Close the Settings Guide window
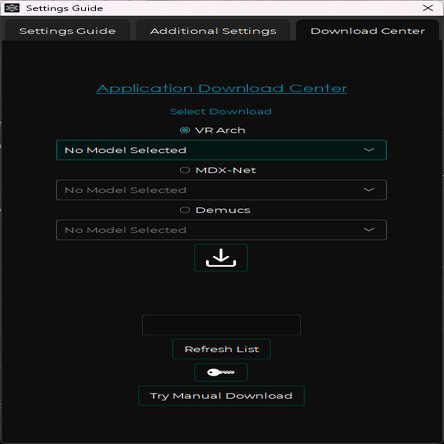Viewport: 444px width, 444px height. 428,8
